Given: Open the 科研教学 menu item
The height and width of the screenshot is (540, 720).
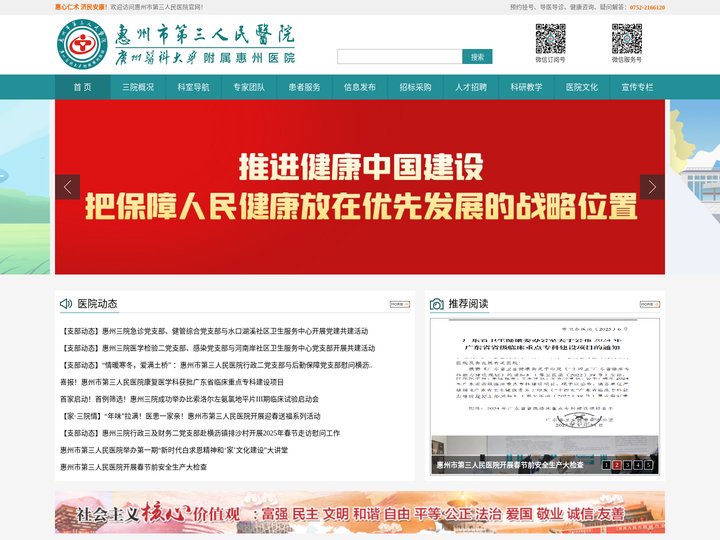Looking at the screenshot, I should tap(526, 87).
